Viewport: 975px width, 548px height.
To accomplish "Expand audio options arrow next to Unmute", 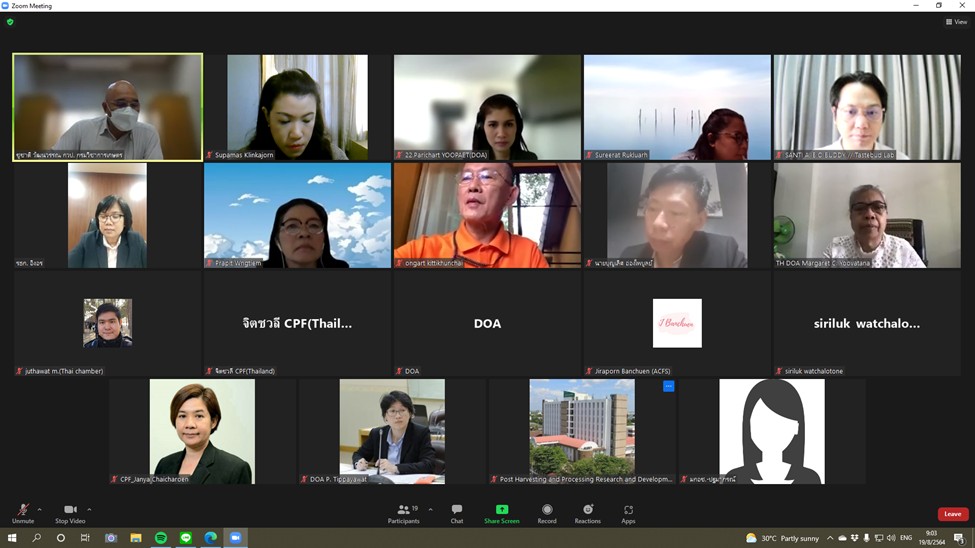I will pyautogui.click(x=40, y=509).
